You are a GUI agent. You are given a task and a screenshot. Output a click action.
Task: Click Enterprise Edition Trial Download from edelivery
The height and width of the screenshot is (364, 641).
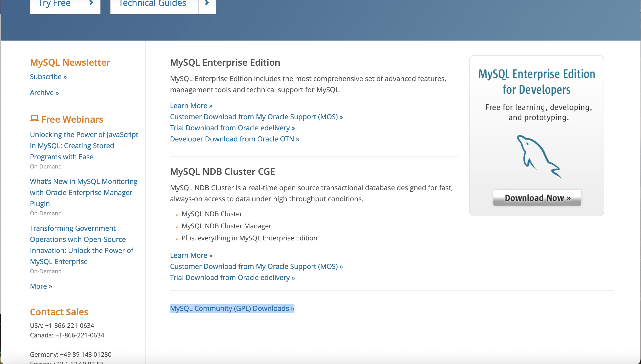[x=232, y=128]
